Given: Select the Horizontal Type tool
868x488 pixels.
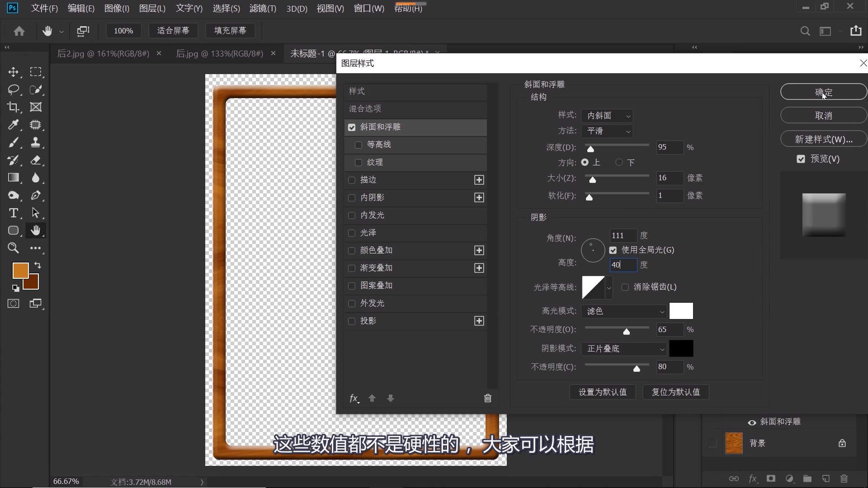Looking at the screenshot, I should [14, 213].
